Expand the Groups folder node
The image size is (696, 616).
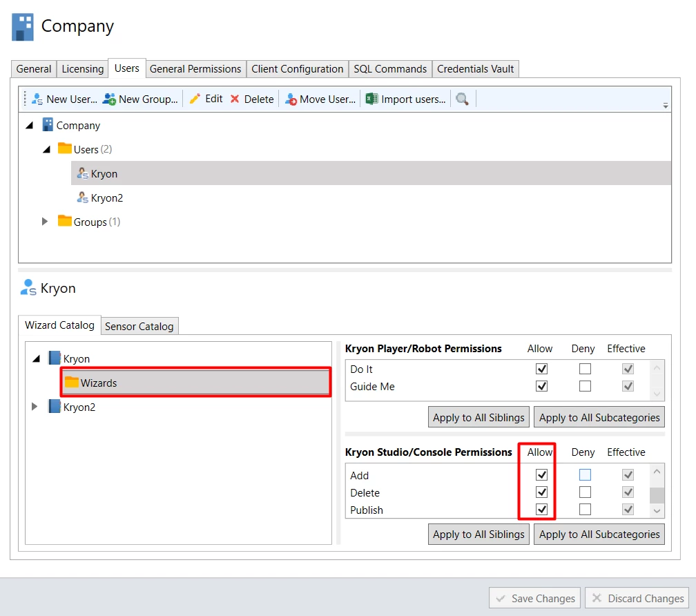44,221
